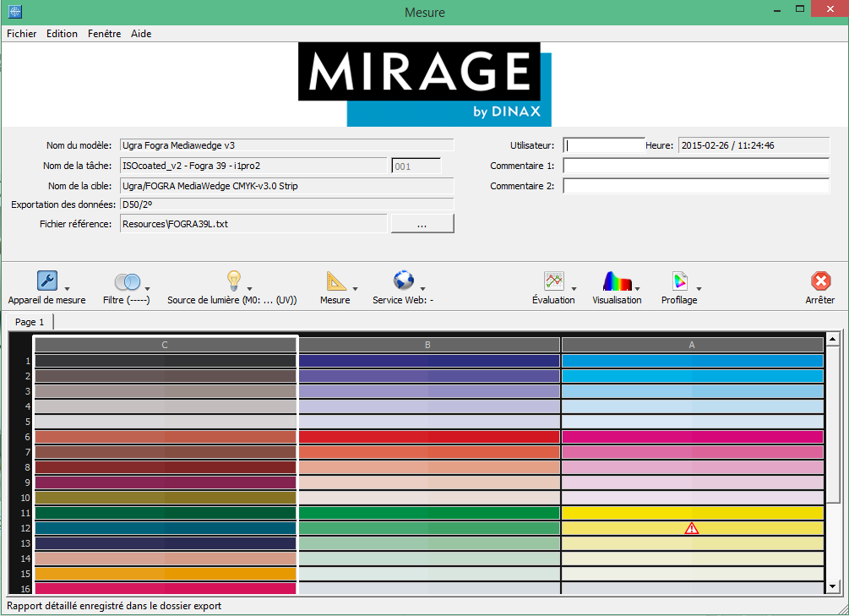Image resolution: width=849 pixels, height=616 pixels.
Task: Click the Heure date-time field
Action: 754,145
